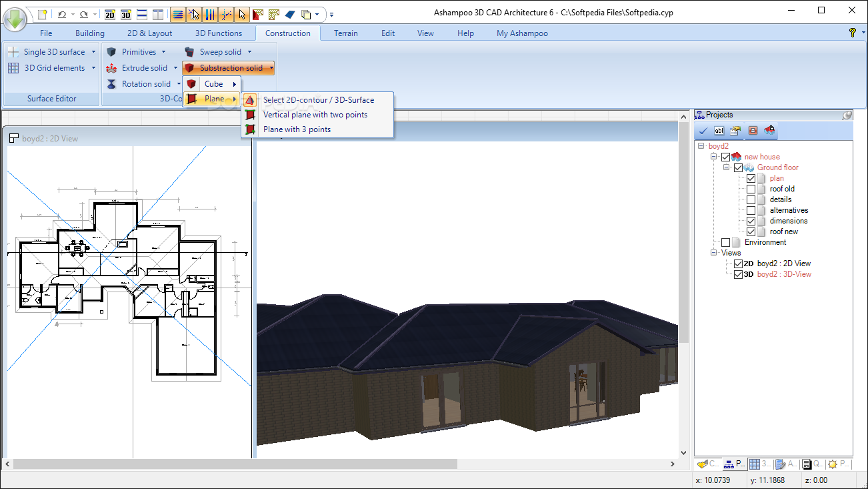Click the Substraction solid button
868x489 pixels.
click(229, 68)
